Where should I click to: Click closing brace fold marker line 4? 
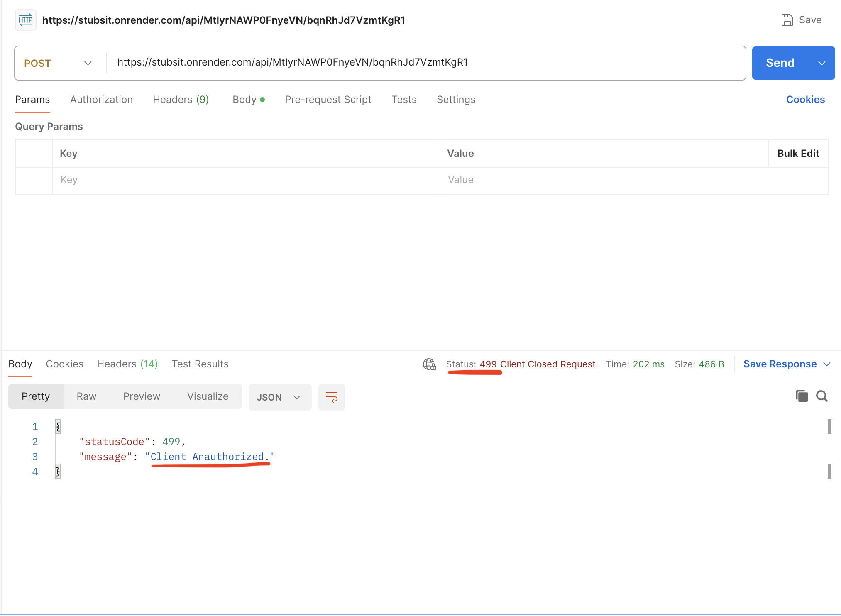(58, 471)
